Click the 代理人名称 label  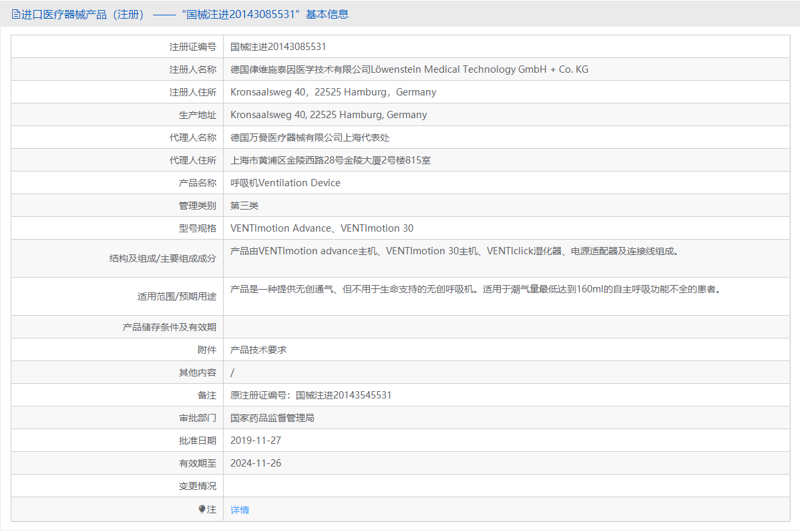(193, 138)
